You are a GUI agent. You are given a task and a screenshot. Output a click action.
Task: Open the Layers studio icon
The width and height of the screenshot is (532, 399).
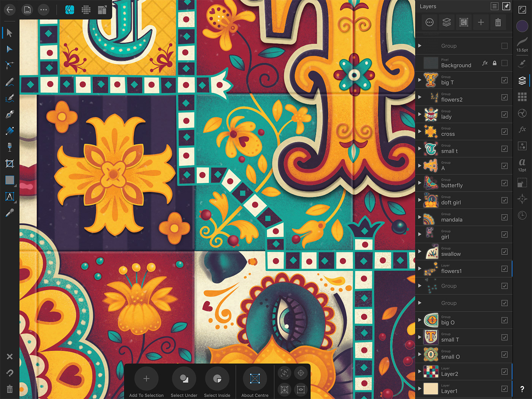(522, 80)
